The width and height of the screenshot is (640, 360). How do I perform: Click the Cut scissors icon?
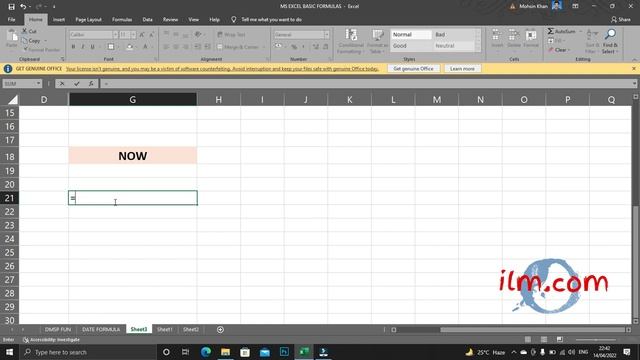24,31
